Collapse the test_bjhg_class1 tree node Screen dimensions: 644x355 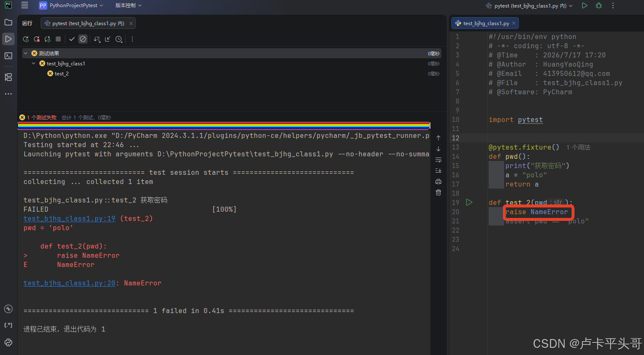[33, 63]
